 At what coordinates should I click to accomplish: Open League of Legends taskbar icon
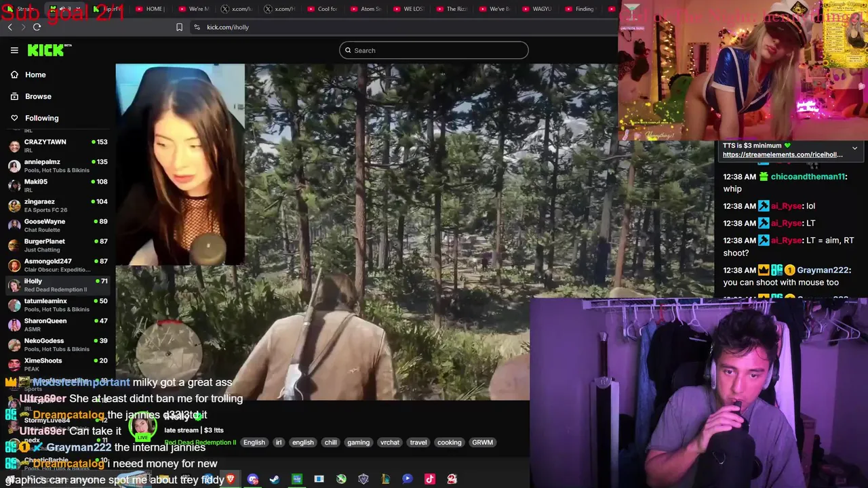(x=385, y=479)
